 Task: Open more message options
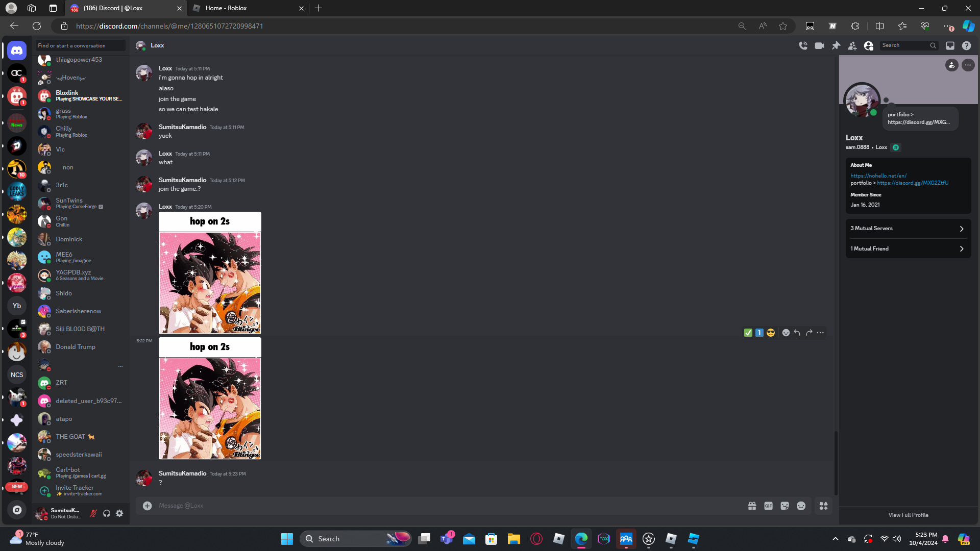(820, 333)
